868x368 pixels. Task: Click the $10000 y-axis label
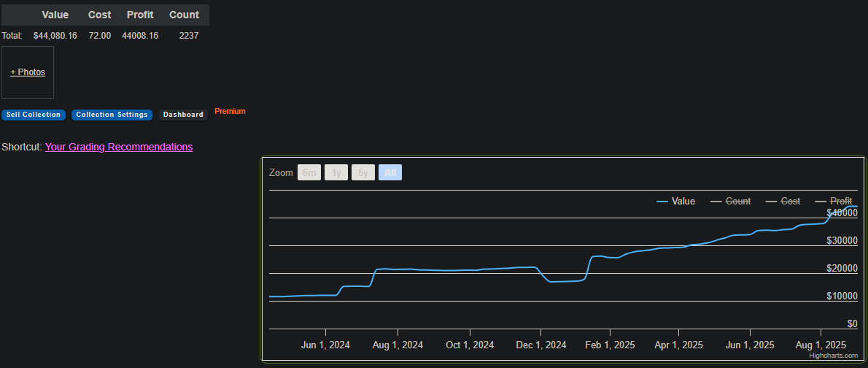tap(842, 296)
